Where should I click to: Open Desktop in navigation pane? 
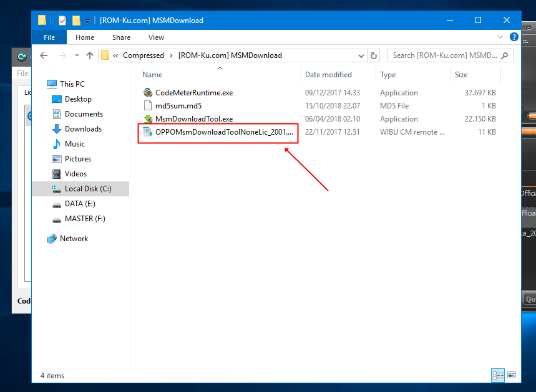click(x=78, y=99)
